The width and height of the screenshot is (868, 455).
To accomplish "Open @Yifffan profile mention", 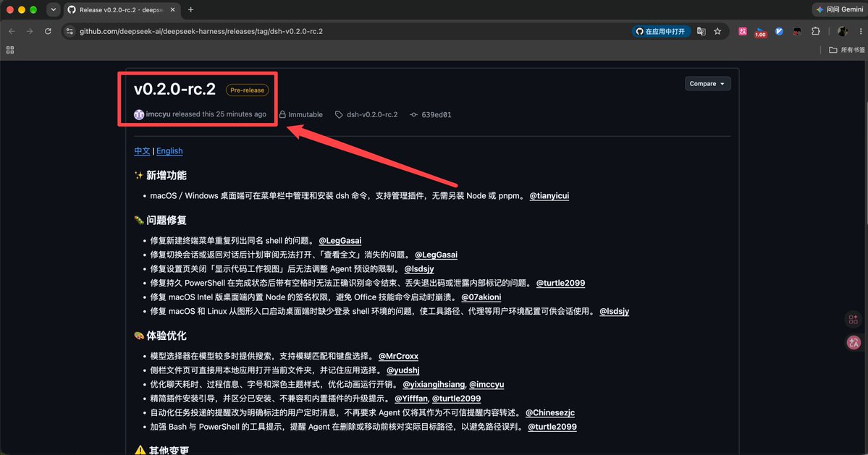I will point(411,399).
